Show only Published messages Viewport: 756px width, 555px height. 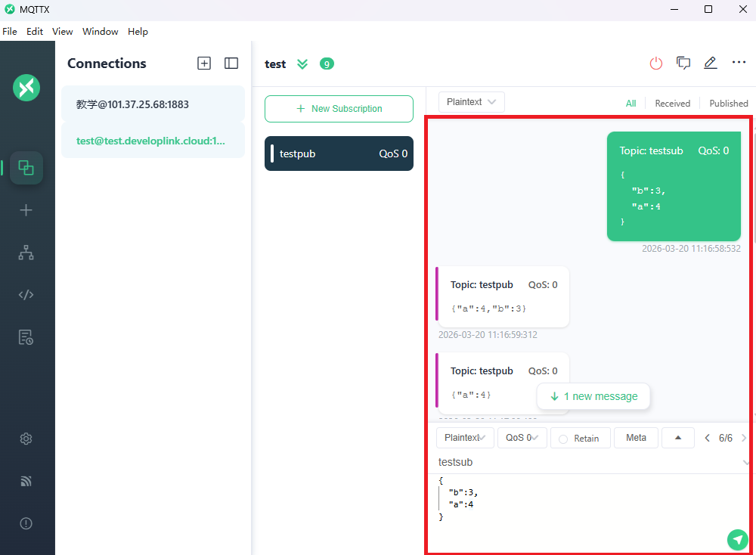728,104
